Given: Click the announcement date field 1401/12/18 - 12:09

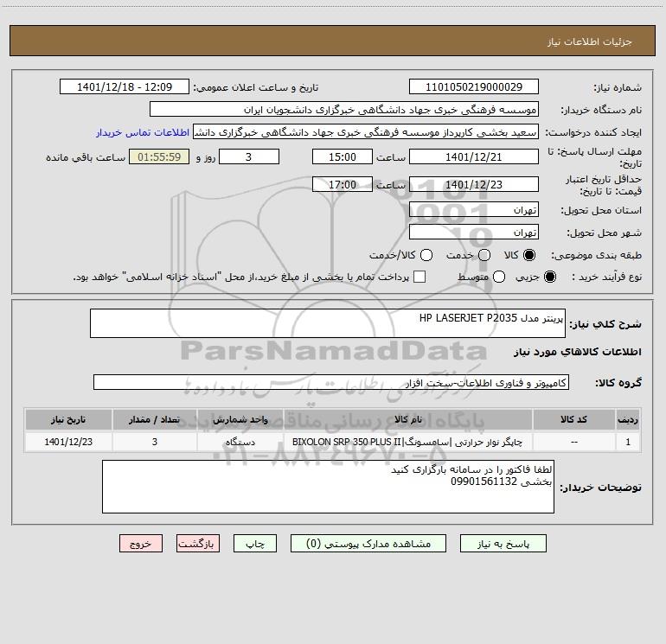Looking at the screenshot, I should click(125, 87).
